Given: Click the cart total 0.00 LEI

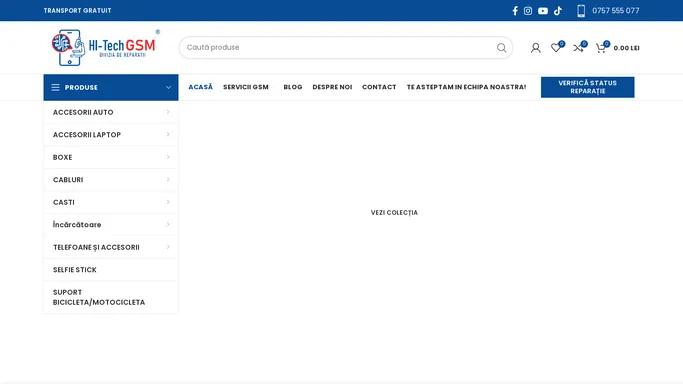Looking at the screenshot, I should click(x=626, y=48).
